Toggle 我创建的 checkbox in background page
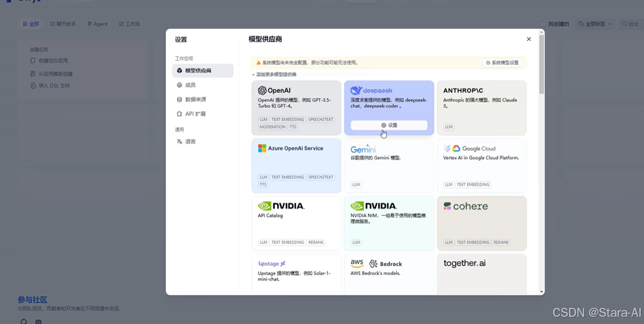Viewport: 644px width, 324px height. (543, 24)
